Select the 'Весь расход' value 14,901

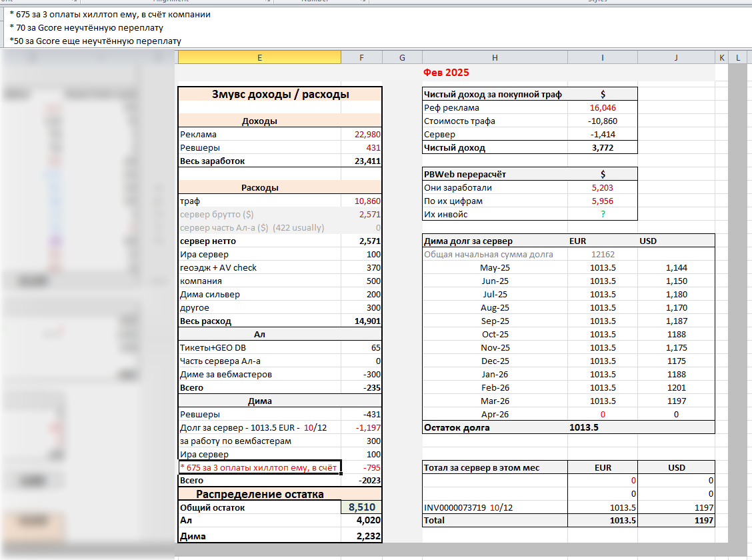pyautogui.click(x=367, y=321)
